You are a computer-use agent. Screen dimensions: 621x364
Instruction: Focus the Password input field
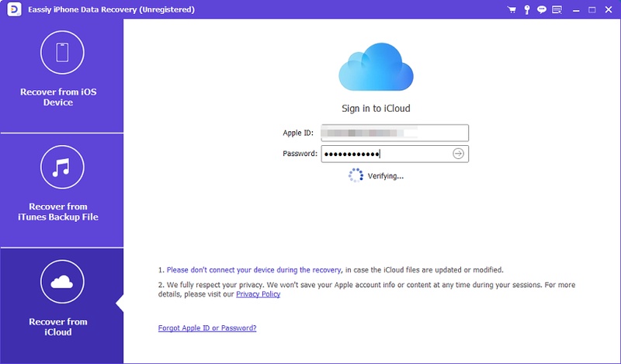click(x=395, y=154)
